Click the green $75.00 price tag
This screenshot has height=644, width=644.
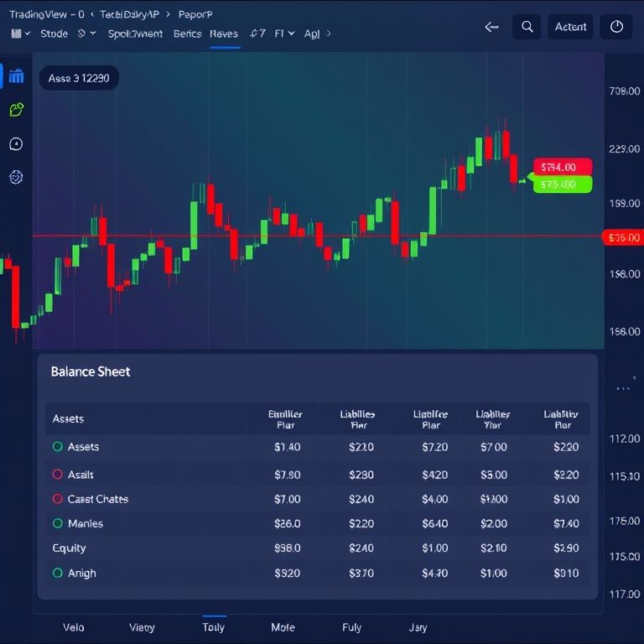click(x=562, y=184)
